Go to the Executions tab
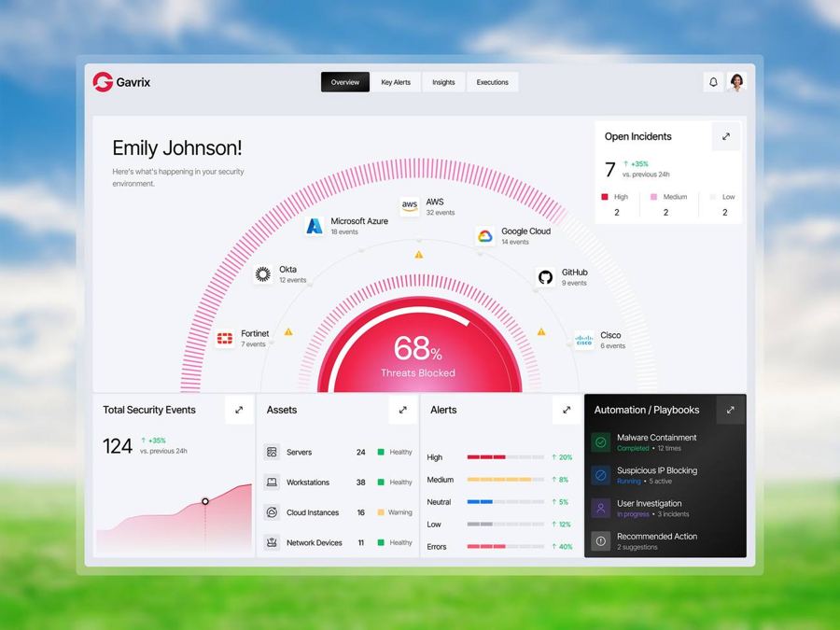Screen dimensions: 840x630 pos(492,82)
